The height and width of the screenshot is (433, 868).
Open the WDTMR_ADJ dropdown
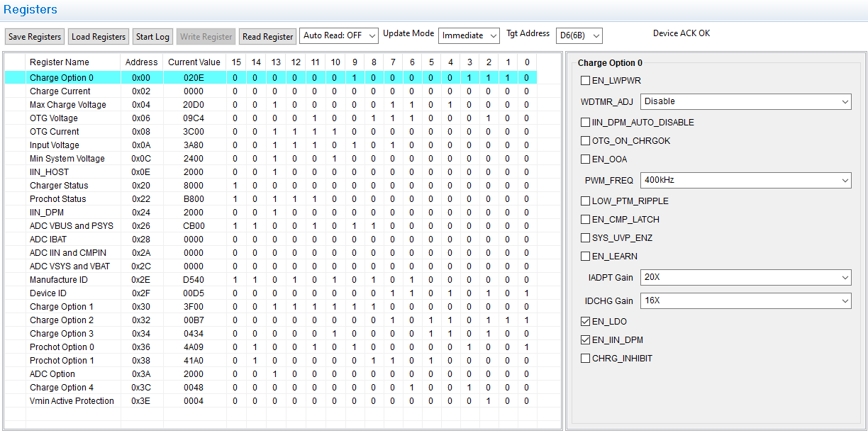pyautogui.click(x=745, y=102)
